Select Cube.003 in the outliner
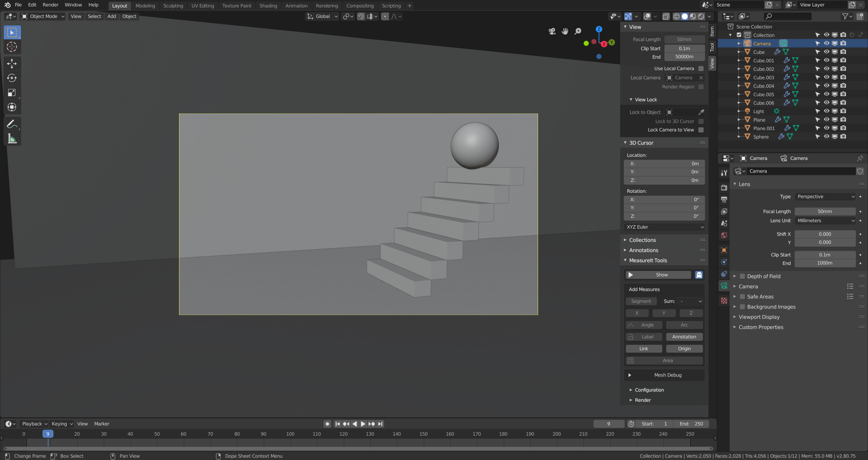 click(x=764, y=77)
